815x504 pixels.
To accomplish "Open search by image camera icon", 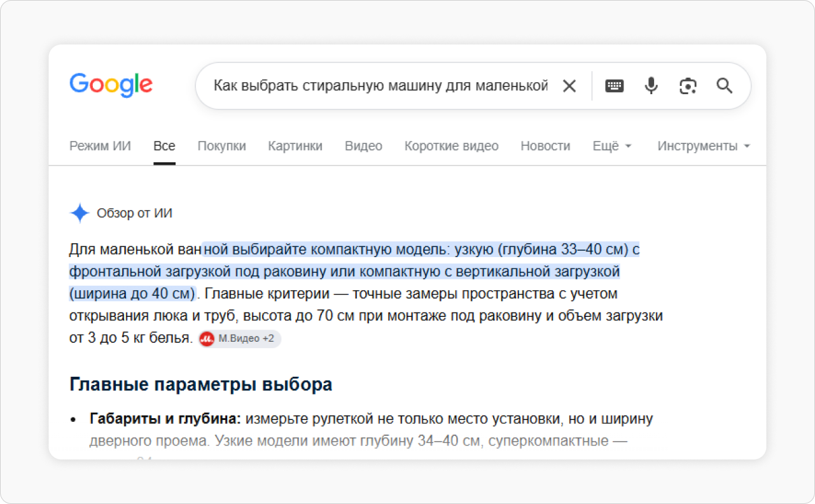I will coord(688,86).
